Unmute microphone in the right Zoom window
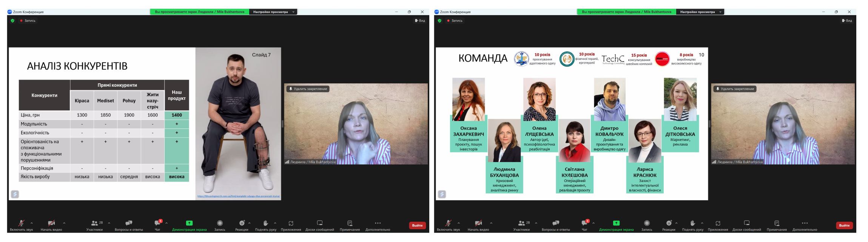The width and height of the screenshot is (868, 242). [x=448, y=225]
